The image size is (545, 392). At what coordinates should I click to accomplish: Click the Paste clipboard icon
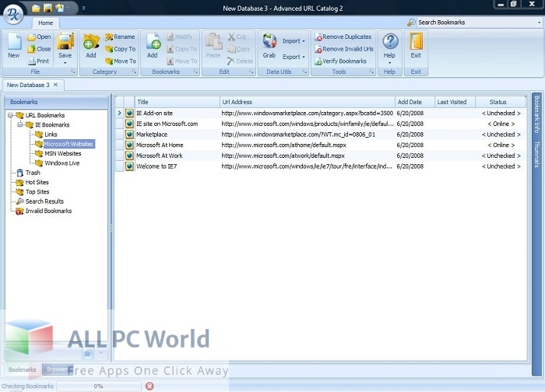[x=213, y=41]
